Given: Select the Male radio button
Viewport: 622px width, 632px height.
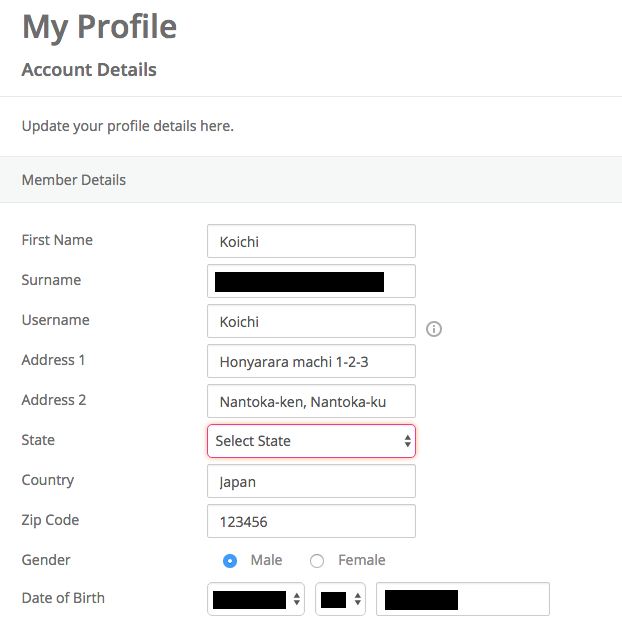Looking at the screenshot, I should pyautogui.click(x=230, y=561).
